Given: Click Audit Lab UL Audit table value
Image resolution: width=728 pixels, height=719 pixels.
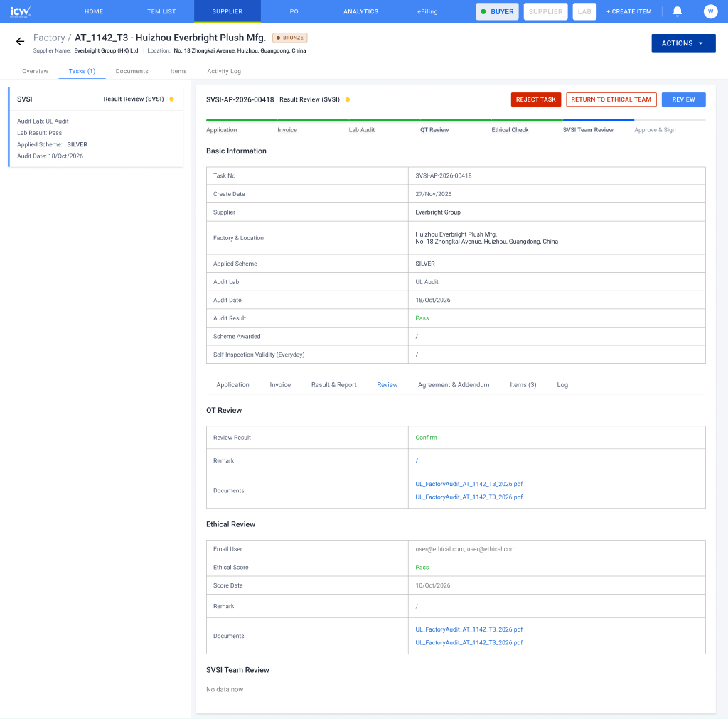Looking at the screenshot, I should click(427, 282).
